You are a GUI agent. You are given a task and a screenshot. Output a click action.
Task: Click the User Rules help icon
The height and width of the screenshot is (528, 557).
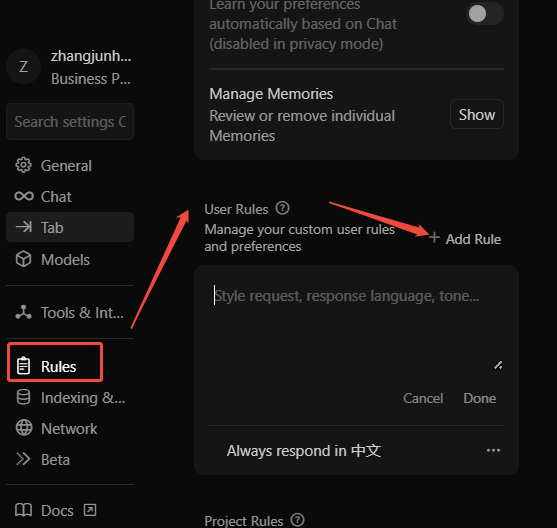point(283,208)
